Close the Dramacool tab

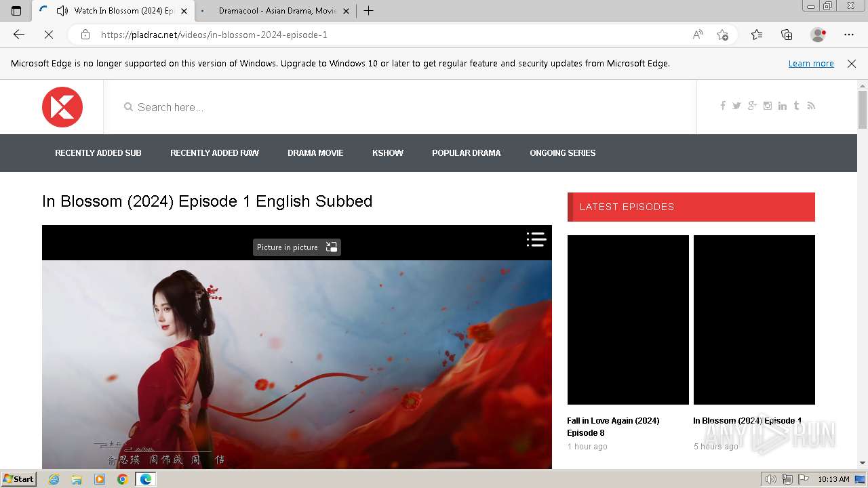coord(346,11)
